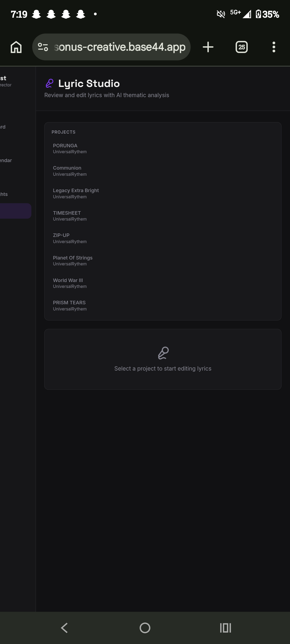290x644 pixels.
Task: Open the site settings icon in address bar
Action: coord(43,47)
